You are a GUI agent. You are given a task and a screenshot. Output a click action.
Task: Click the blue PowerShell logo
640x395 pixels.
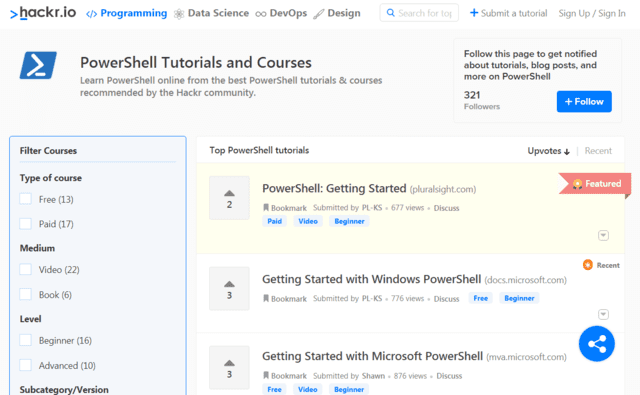[x=38, y=65]
